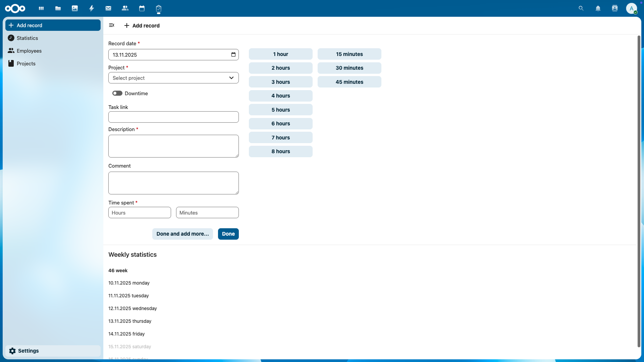644x362 pixels.
Task: Click the Done button
Action: point(228,234)
